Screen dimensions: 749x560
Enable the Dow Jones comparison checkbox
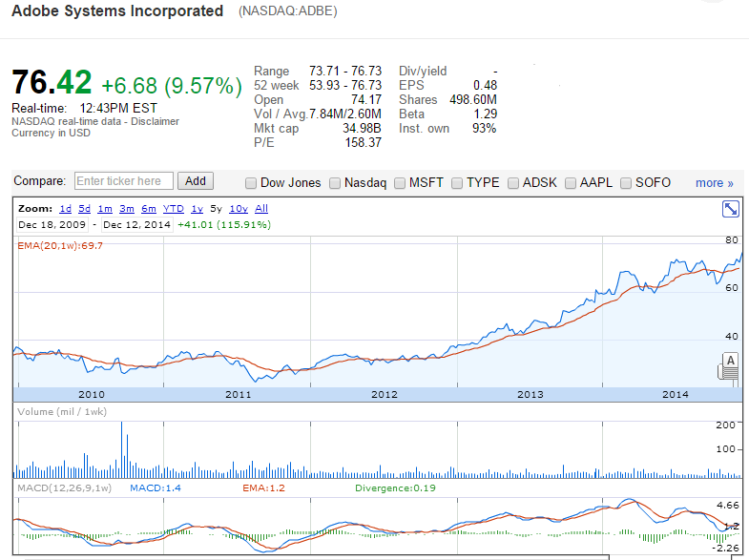(251, 183)
